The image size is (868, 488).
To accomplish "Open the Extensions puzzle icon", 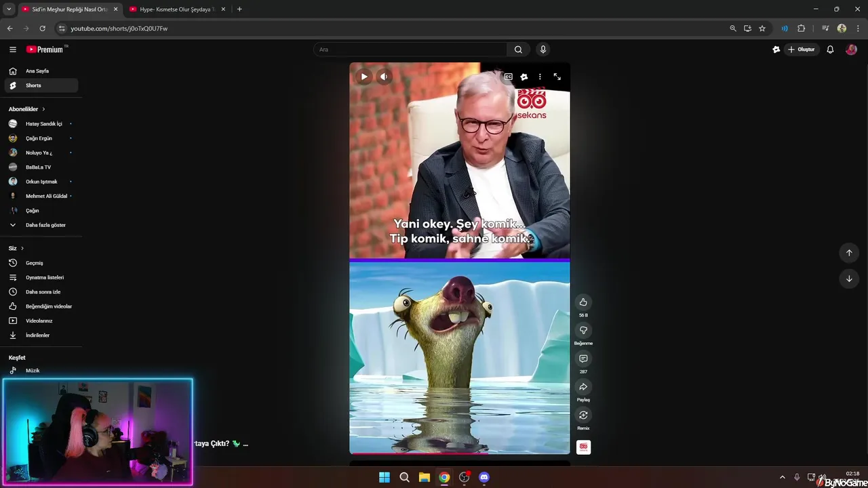I will coord(802,28).
